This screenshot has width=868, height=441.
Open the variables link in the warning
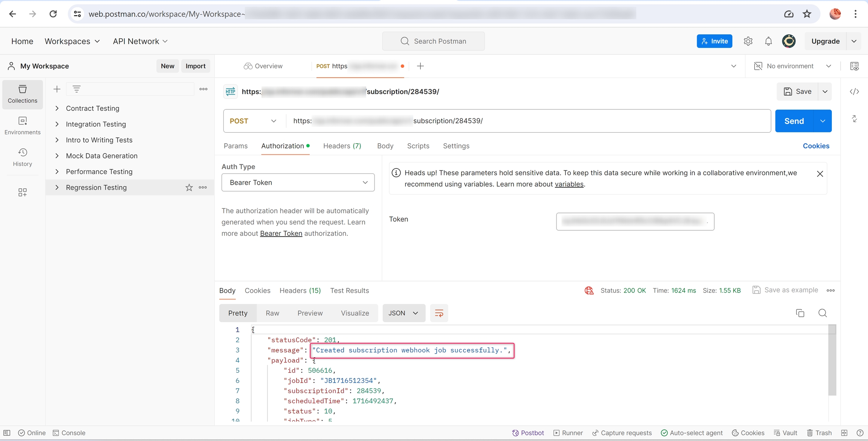coord(569,184)
